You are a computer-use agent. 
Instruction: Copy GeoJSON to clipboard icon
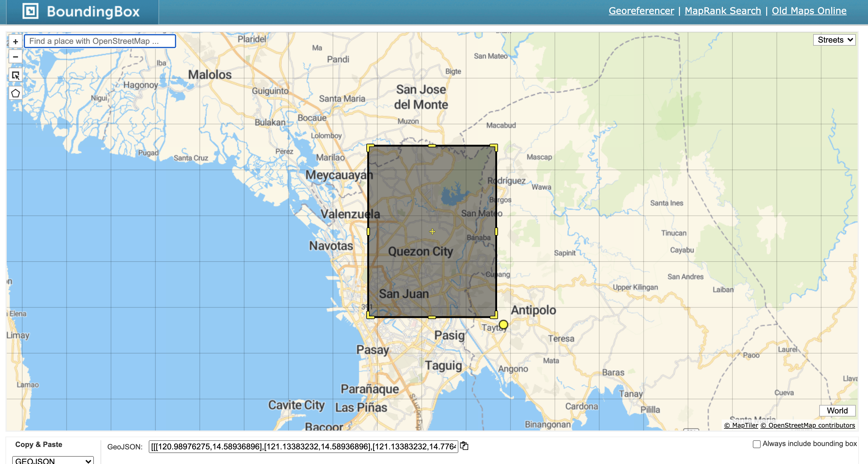(464, 446)
